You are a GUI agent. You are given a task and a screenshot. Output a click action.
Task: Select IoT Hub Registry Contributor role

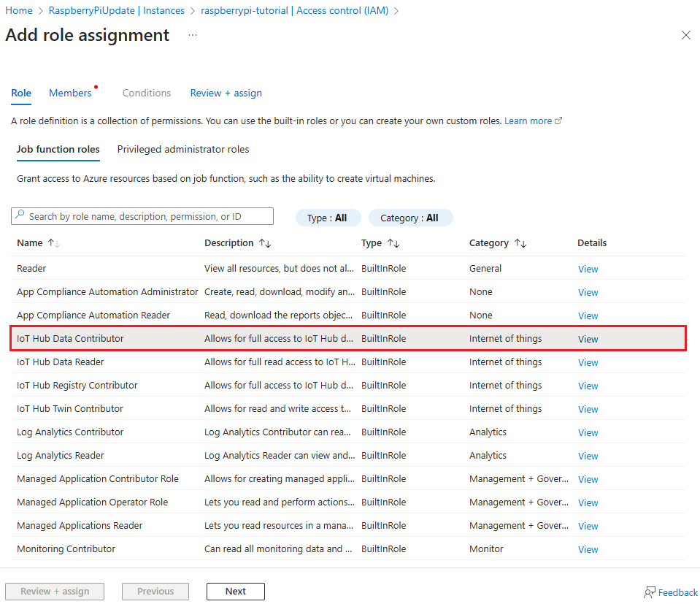point(348,385)
